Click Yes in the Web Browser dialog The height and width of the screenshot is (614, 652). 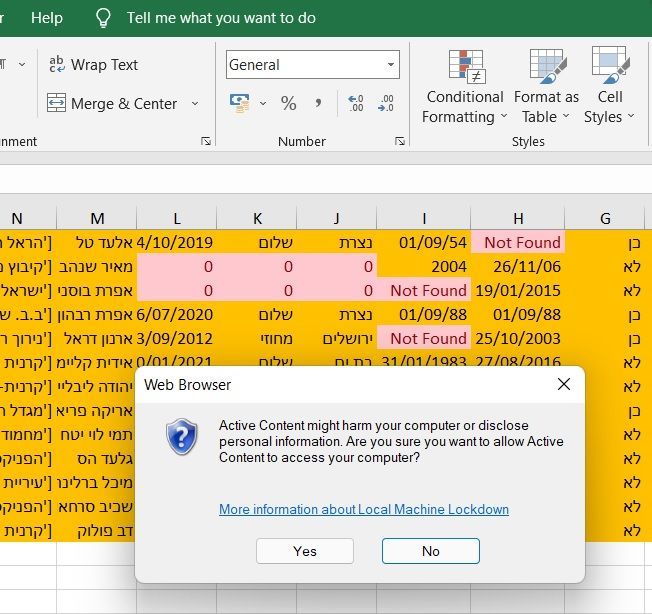point(305,551)
